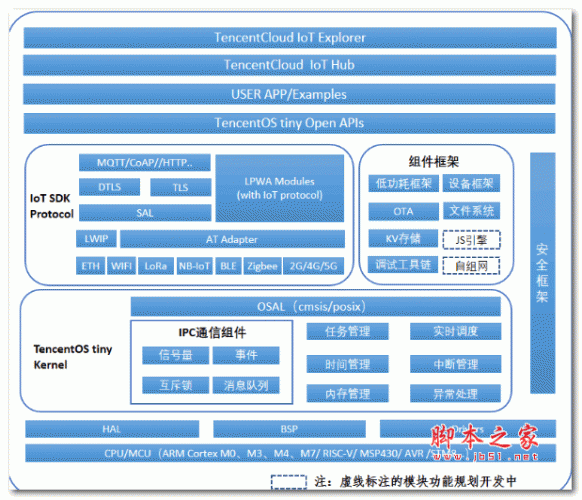Click the IoT SDK Protocol label
This screenshot has height=500, width=582.
(x=52, y=206)
